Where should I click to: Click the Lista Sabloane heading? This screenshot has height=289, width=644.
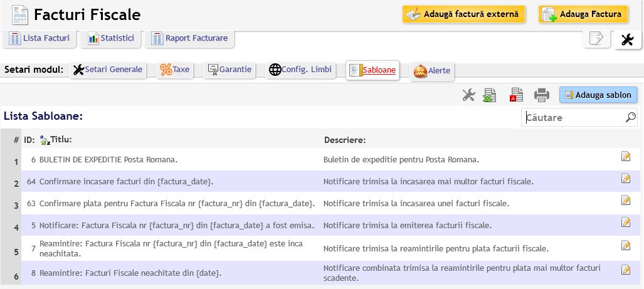(43, 116)
